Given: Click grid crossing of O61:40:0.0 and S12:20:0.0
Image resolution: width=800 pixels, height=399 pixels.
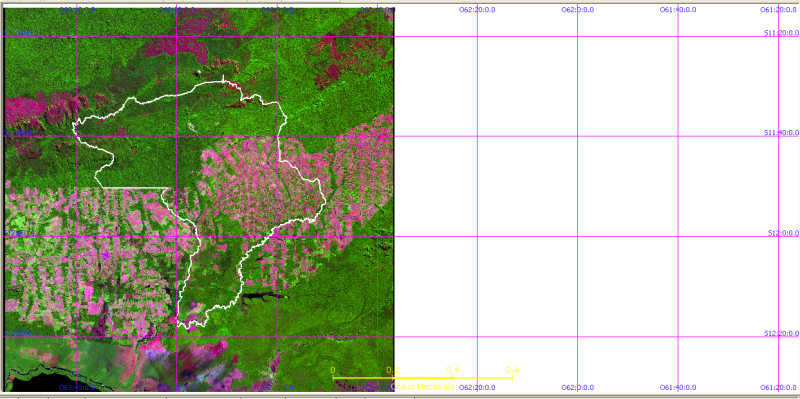Looking at the screenshot, I should (x=678, y=337).
